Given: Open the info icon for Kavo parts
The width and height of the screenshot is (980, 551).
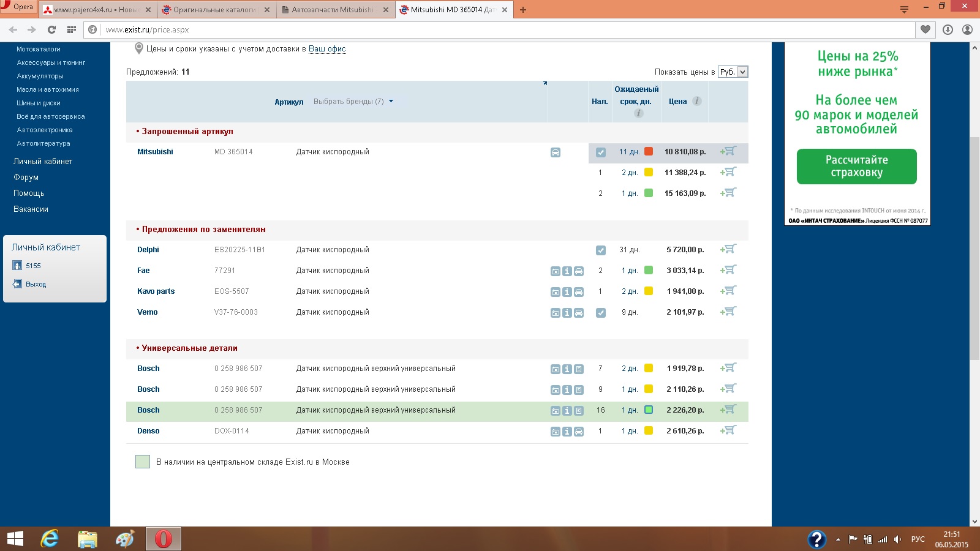Looking at the screenshot, I should coord(567,292).
